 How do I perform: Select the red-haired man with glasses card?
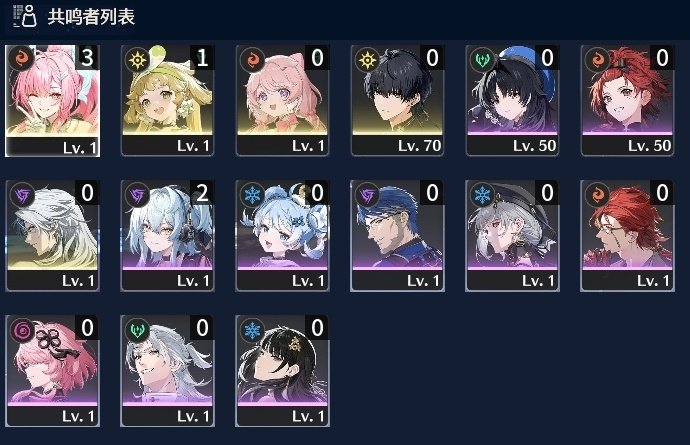[628, 235]
